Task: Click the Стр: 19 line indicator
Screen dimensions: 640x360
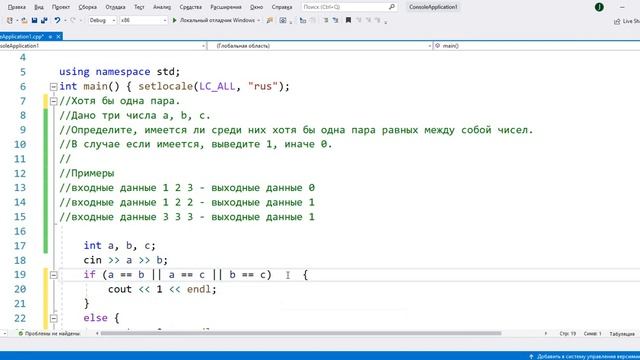Action: tap(567, 333)
